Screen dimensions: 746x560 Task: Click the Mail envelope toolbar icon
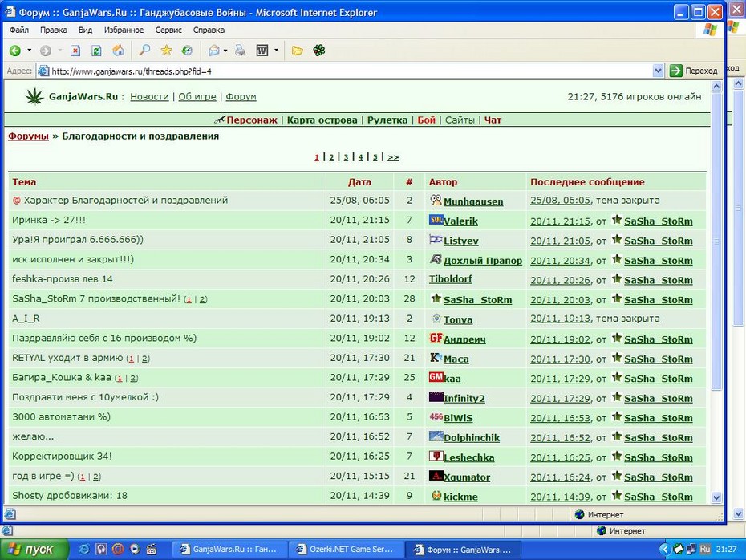click(x=213, y=51)
